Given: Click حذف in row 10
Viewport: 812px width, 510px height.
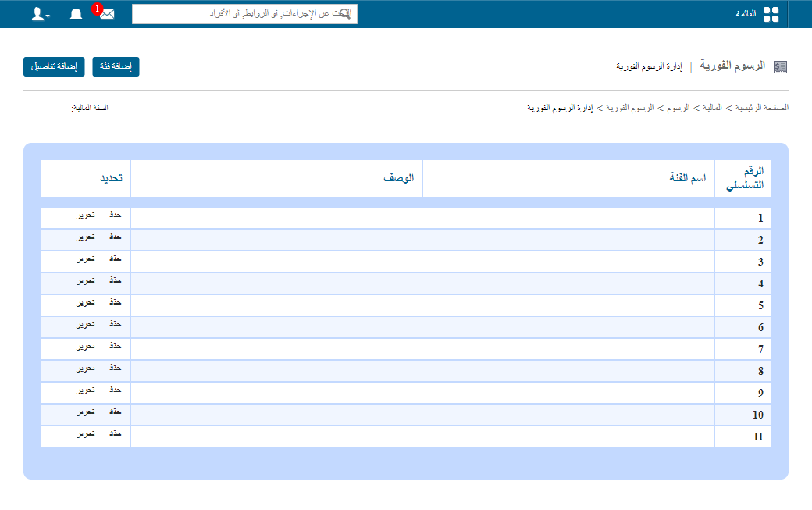Looking at the screenshot, I should (115, 412).
